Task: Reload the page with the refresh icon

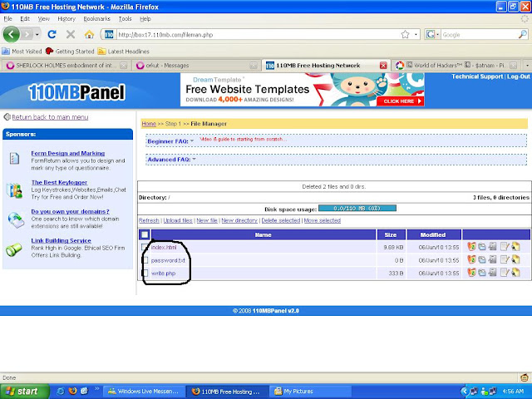Action: (x=52, y=34)
